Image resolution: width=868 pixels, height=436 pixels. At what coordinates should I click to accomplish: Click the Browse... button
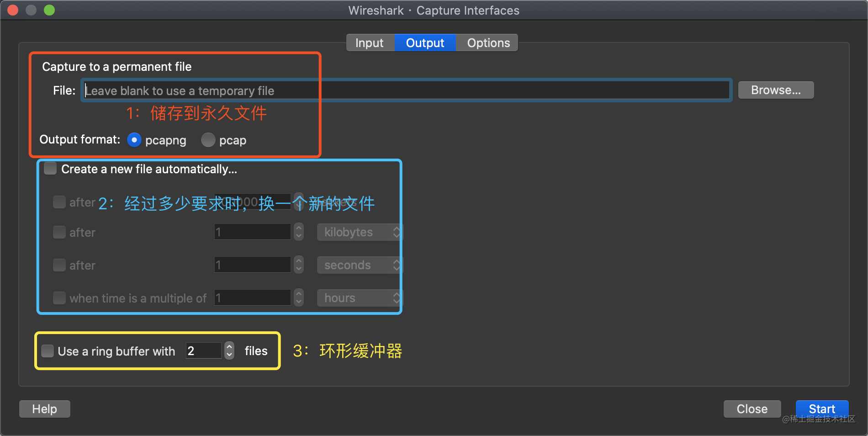coord(776,90)
